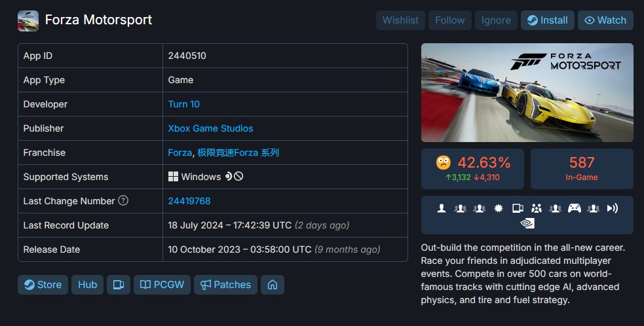Select the App ID value 2440510
644x326 pixels.
pyautogui.click(x=187, y=56)
